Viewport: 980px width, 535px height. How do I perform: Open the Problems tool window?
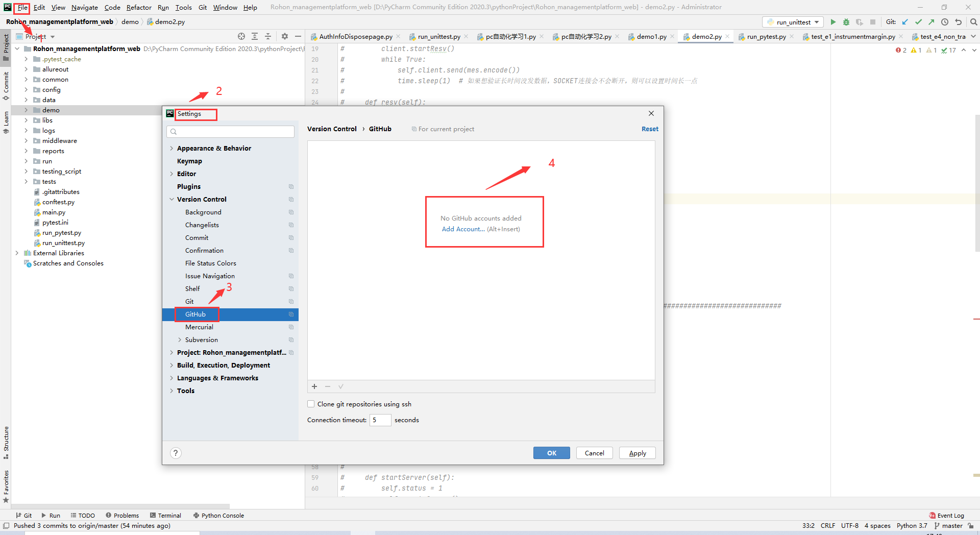(122, 516)
